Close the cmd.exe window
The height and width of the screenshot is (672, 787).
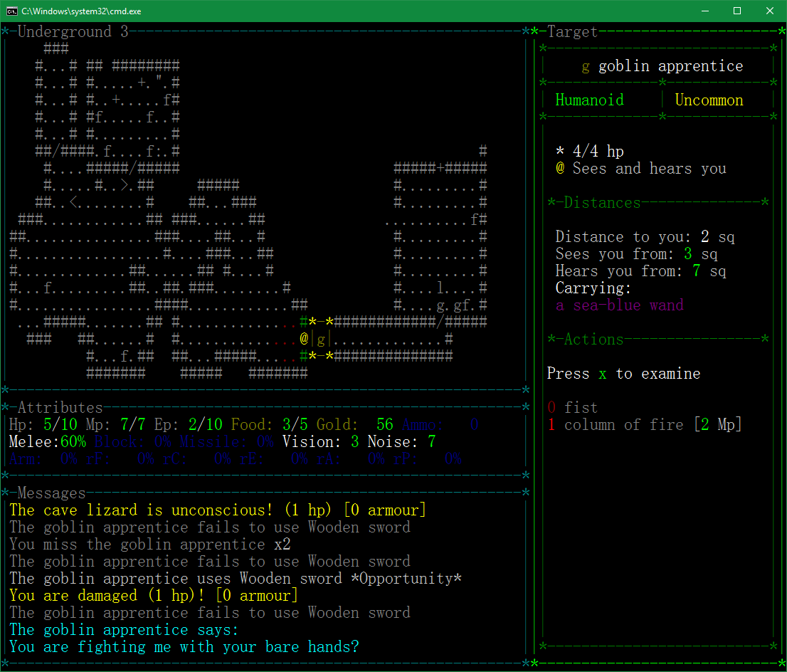coord(769,11)
